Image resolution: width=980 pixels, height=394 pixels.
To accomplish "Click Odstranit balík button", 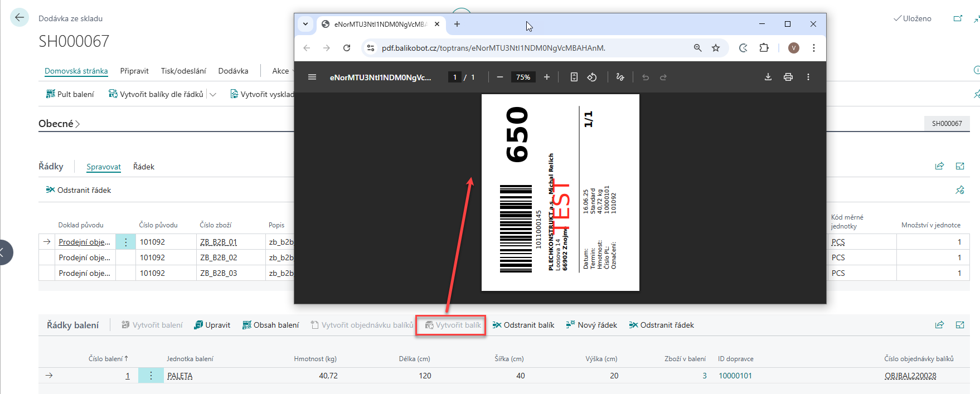I will tap(523, 325).
